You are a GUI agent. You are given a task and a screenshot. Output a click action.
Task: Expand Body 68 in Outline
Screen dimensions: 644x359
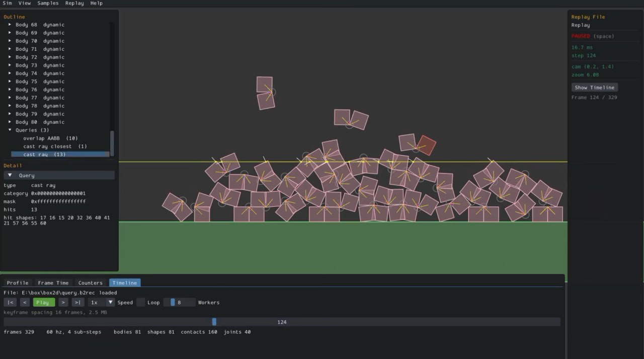click(10, 25)
